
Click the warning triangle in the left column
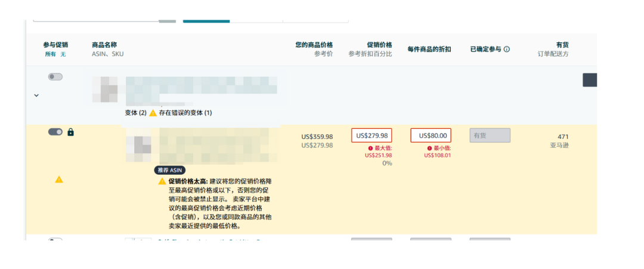59,179
